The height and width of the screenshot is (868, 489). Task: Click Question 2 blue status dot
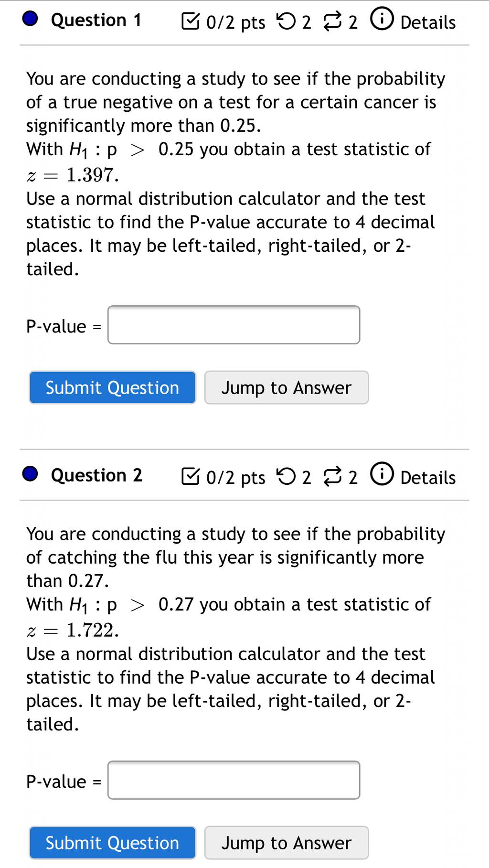[x=31, y=474]
